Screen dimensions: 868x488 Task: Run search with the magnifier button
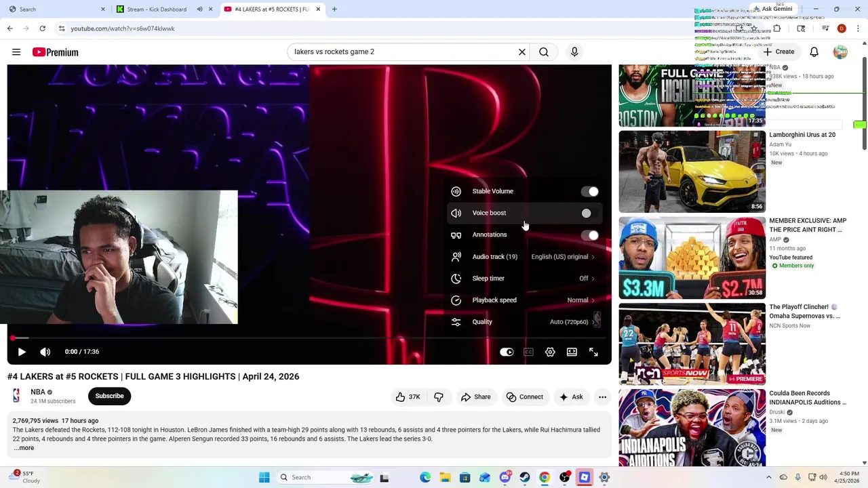pyautogui.click(x=544, y=52)
